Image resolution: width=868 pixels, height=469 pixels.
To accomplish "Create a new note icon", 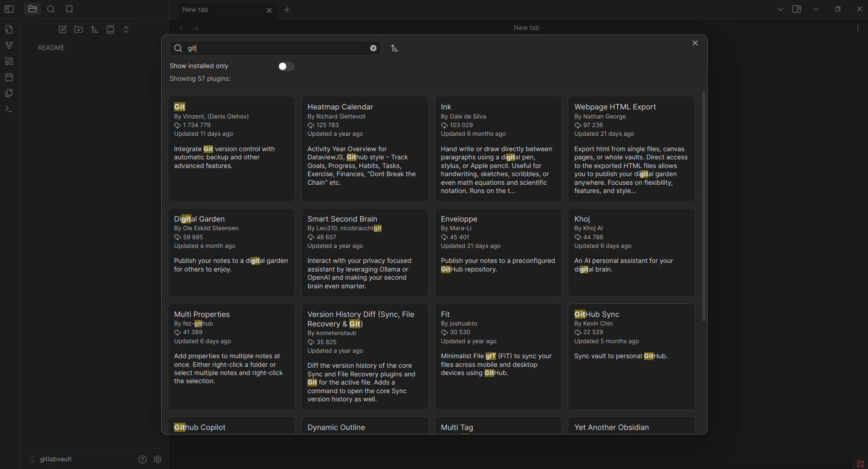I will (63, 30).
